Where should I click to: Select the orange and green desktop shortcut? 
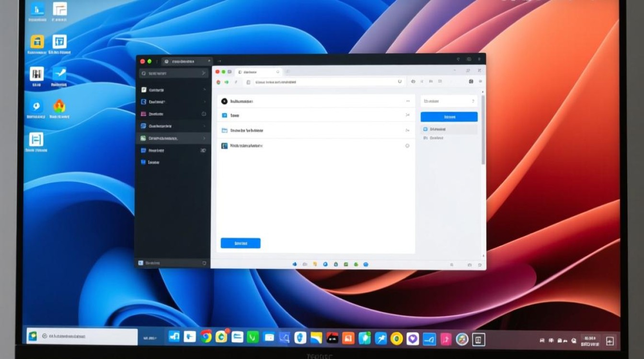tap(59, 106)
